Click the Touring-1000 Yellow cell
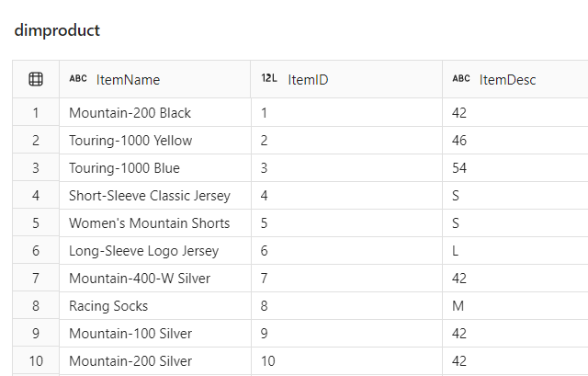The width and height of the screenshot is (588, 376). click(155, 141)
